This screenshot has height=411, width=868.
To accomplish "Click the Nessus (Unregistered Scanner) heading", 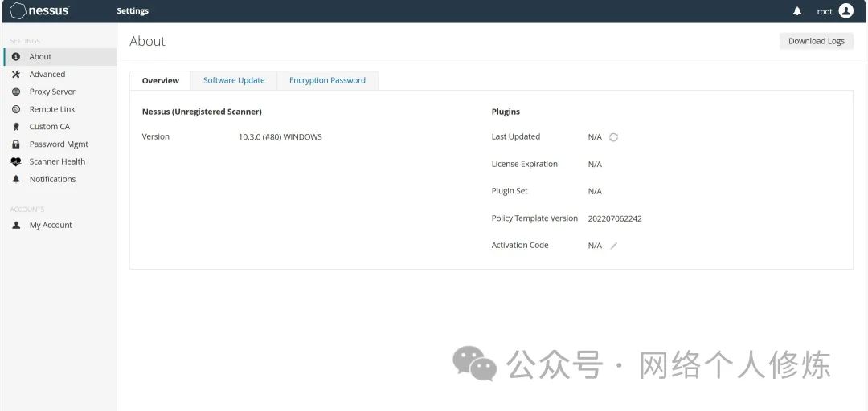I will 202,112.
